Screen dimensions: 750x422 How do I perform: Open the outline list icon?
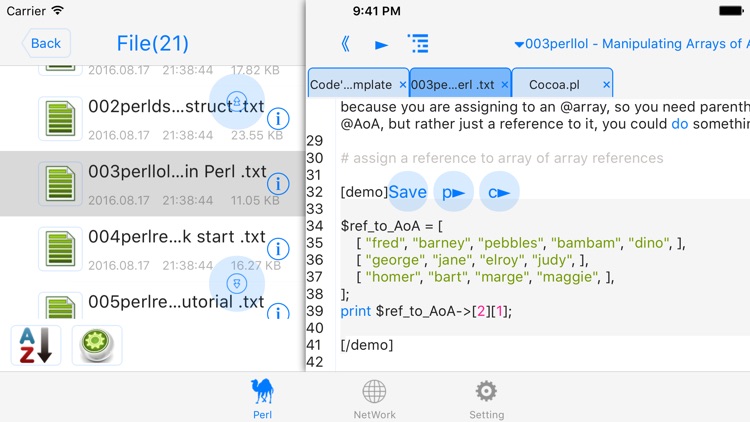418,44
